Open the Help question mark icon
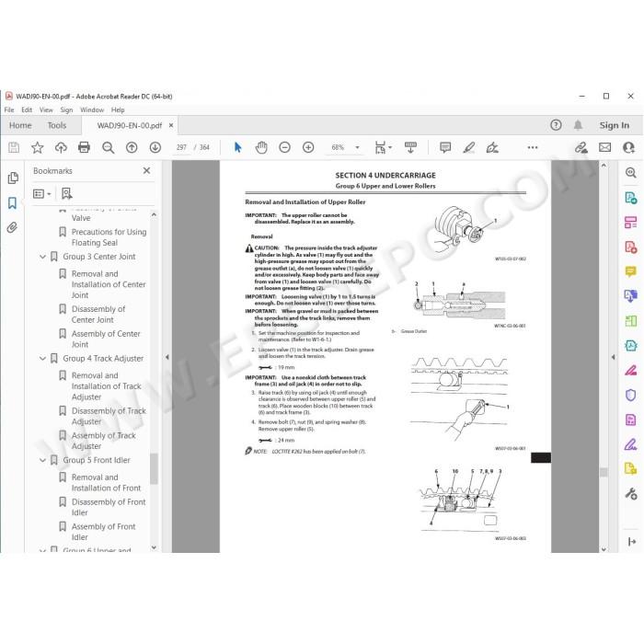 coord(556,125)
